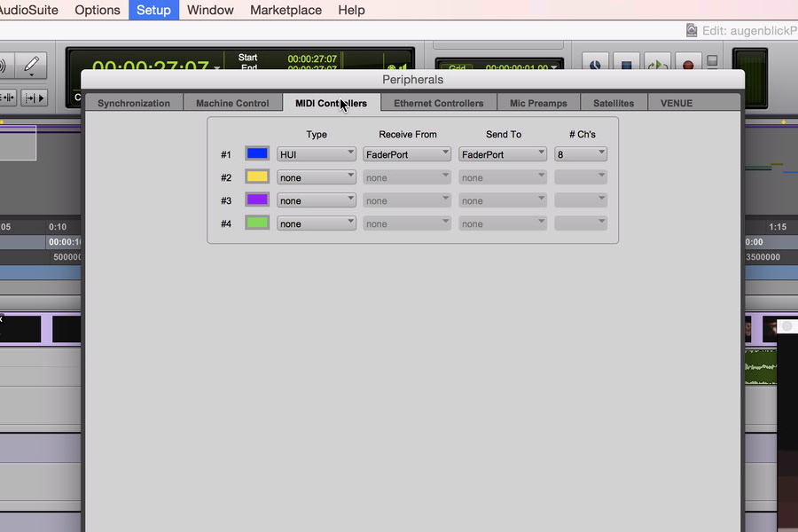Switch to the Ethernet Controllers tab

click(x=439, y=103)
